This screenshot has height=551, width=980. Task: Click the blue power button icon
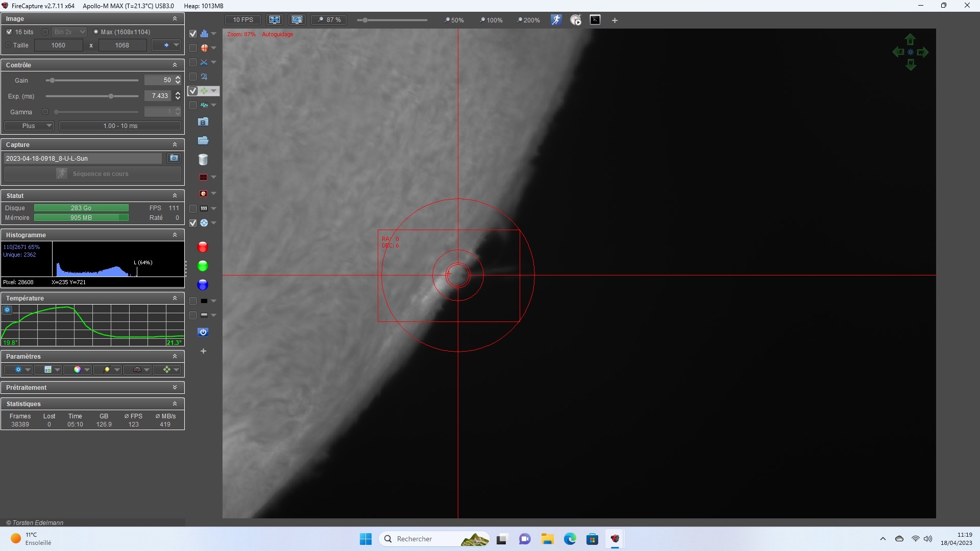[203, 332]
